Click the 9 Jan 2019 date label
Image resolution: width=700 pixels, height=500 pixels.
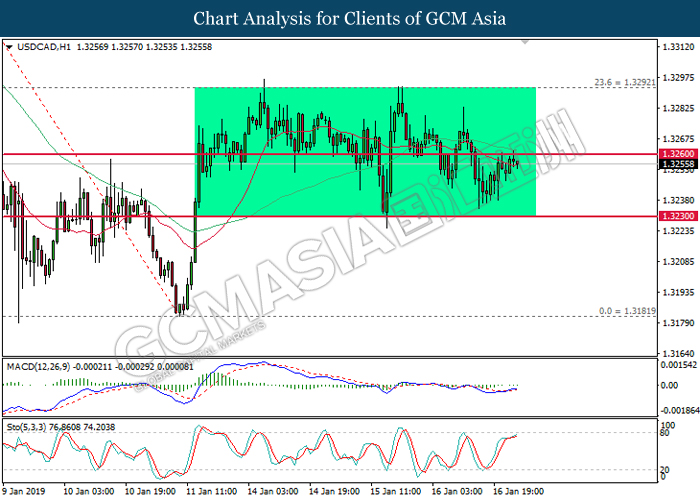[25, 491]
